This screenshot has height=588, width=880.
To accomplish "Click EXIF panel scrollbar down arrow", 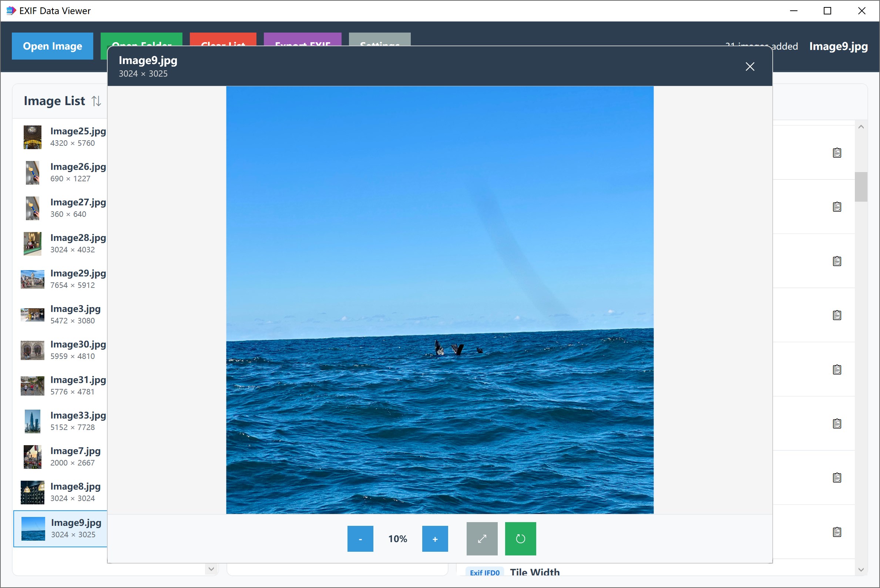I will (860, 569).
